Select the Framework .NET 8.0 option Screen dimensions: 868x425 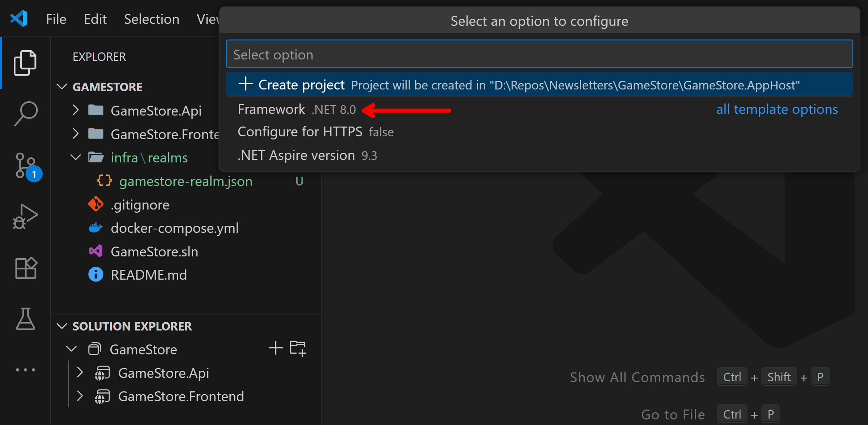point(539,109)
